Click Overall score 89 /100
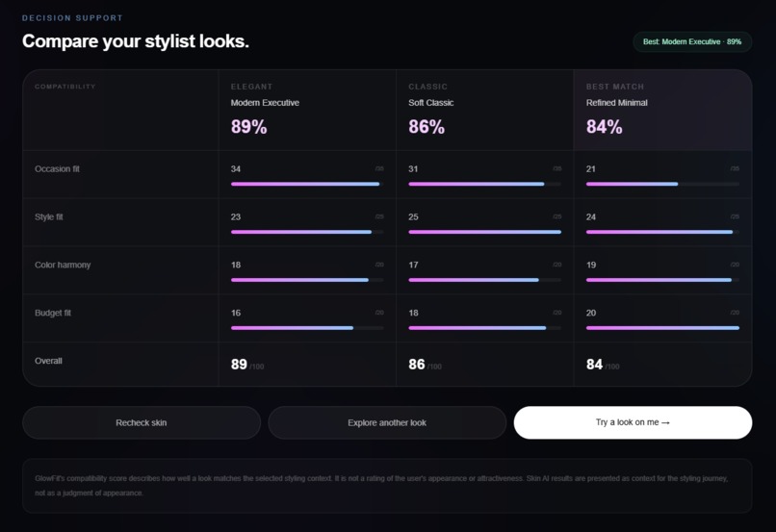The width and height of the screenshot is (776, 532). pyautogui.click(x=247, y=365)
